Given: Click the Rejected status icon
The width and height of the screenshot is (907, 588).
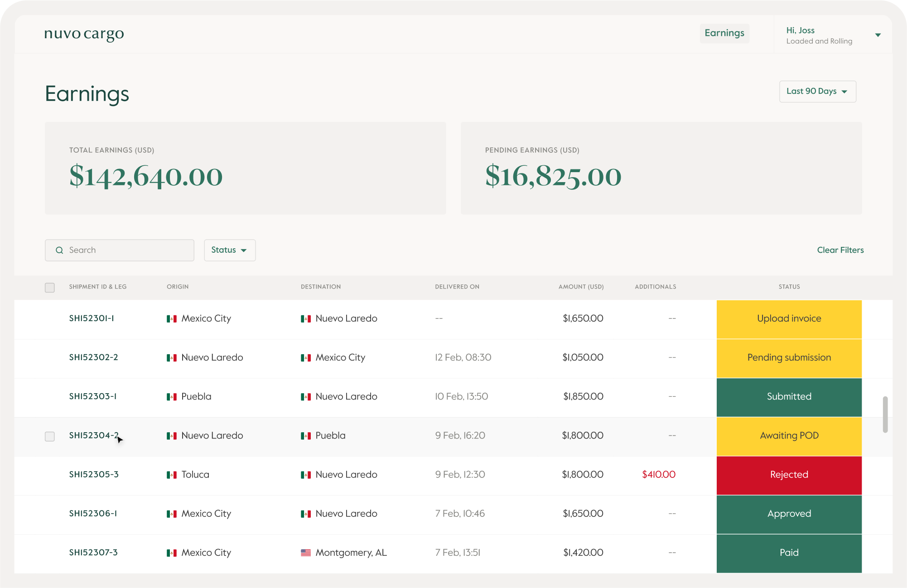Looking at the screenshot, I should pyautogui.click(x=789, y=474).
